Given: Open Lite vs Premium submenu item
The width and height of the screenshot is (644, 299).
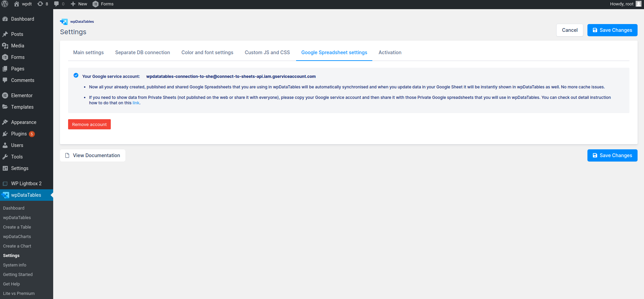Looking at the screenshot, I should coord(19,294).
